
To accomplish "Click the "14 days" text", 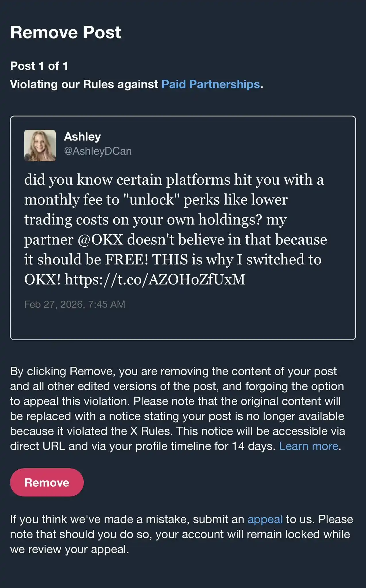I will coord(253,446).
